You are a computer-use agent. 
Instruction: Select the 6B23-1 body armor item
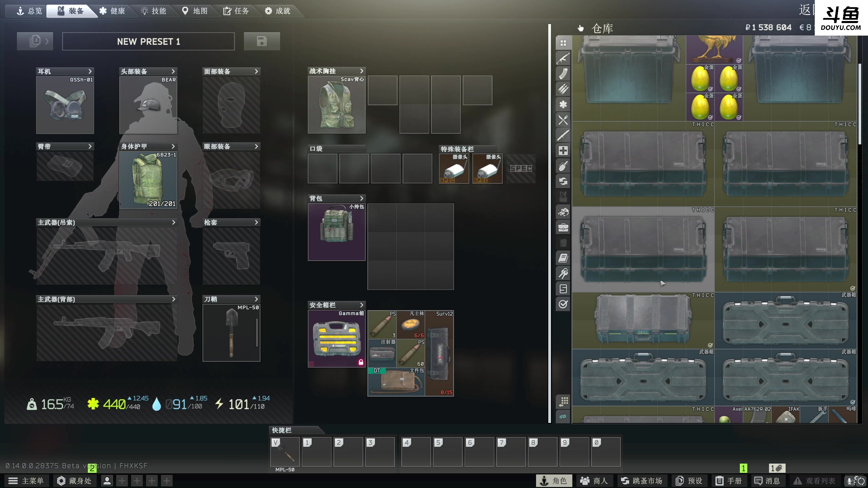[148, 180]
